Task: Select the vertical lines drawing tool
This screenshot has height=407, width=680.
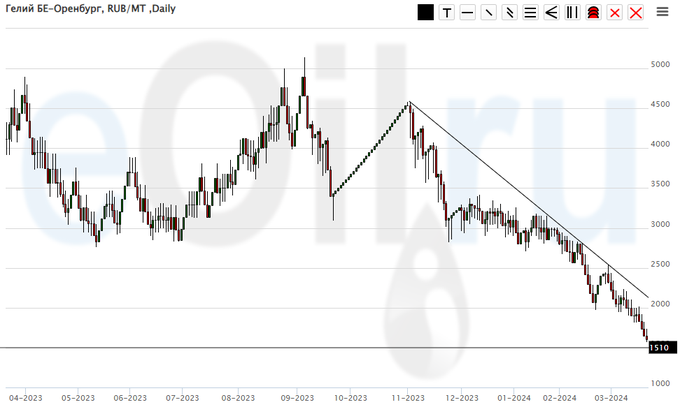Action: click(x=572, y=13)
